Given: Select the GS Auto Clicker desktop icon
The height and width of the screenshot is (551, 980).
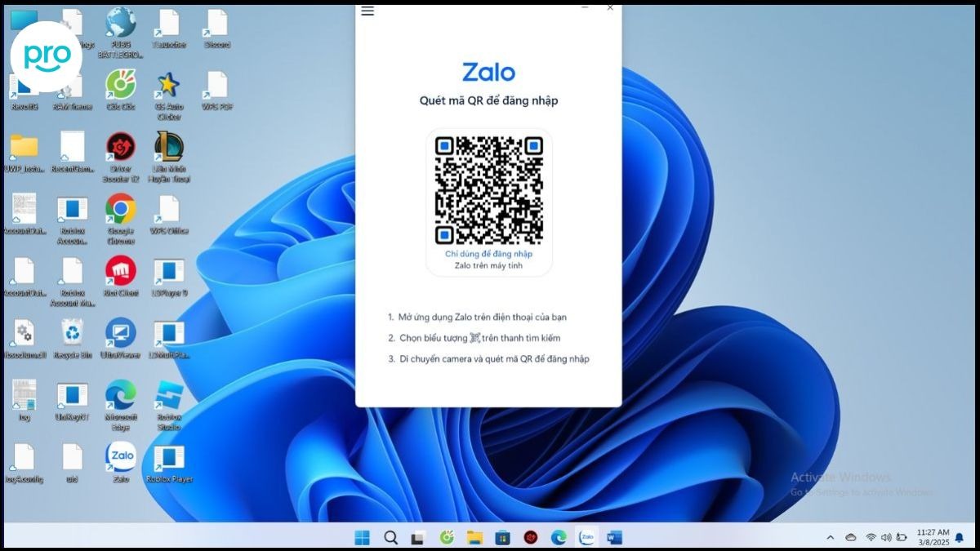Looking at the screenshot, I should click(x=169, y=96).
